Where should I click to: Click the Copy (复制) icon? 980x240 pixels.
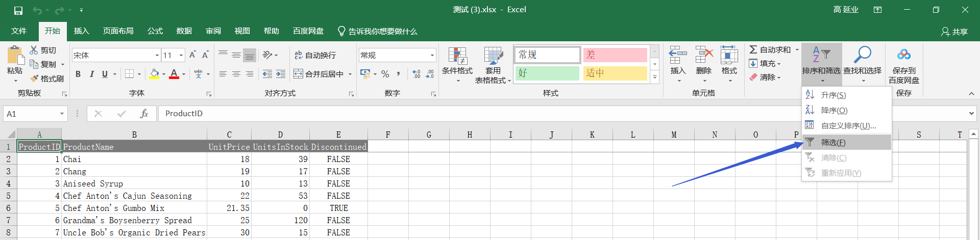(x=34, y=64)
